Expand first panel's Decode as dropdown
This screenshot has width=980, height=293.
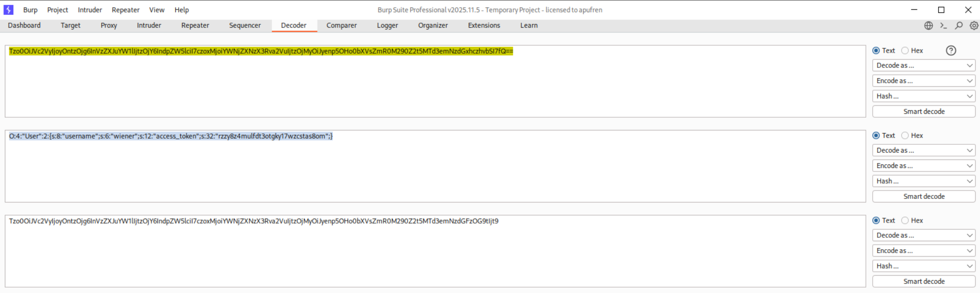pos(923,65)
